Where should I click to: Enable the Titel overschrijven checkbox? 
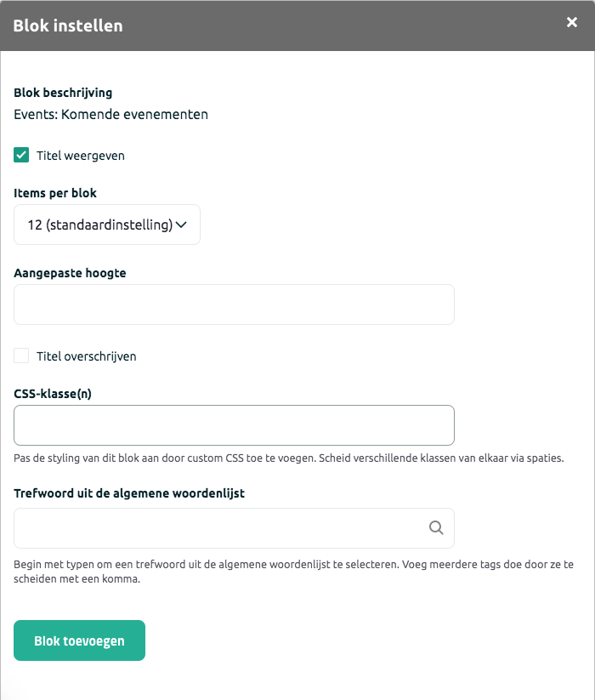click(21, 356)
